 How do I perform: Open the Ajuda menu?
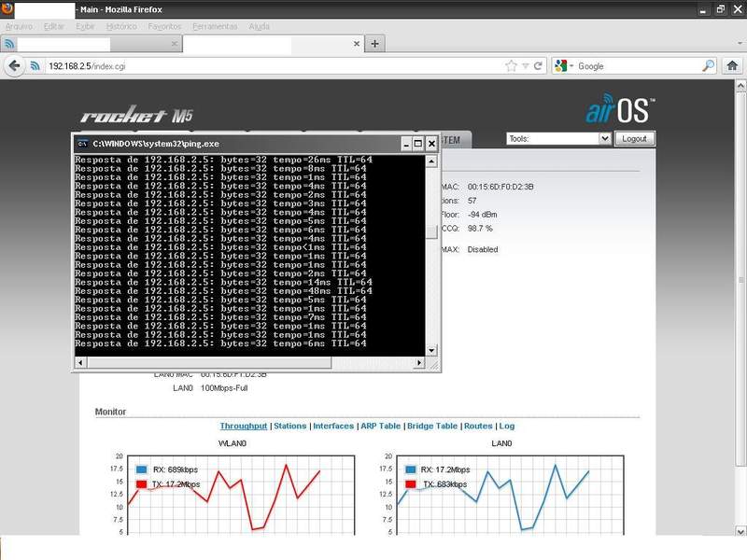[x=260, y=26]
